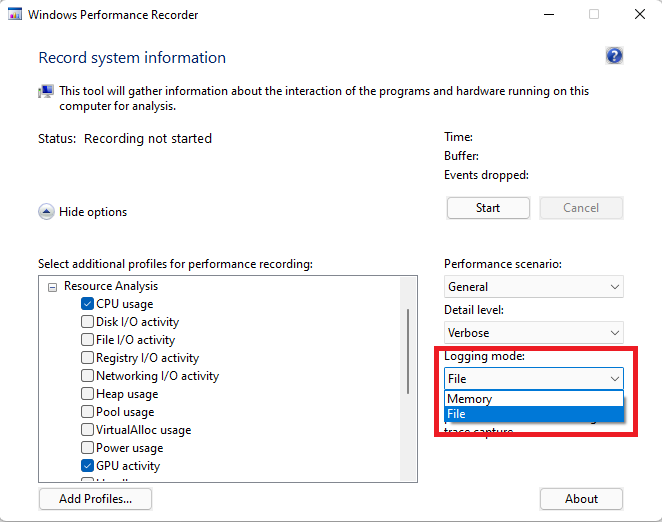Viewport: 662px width, 522px height.
Task: Select the highlighted File option in the list
Action: [534, 414]
